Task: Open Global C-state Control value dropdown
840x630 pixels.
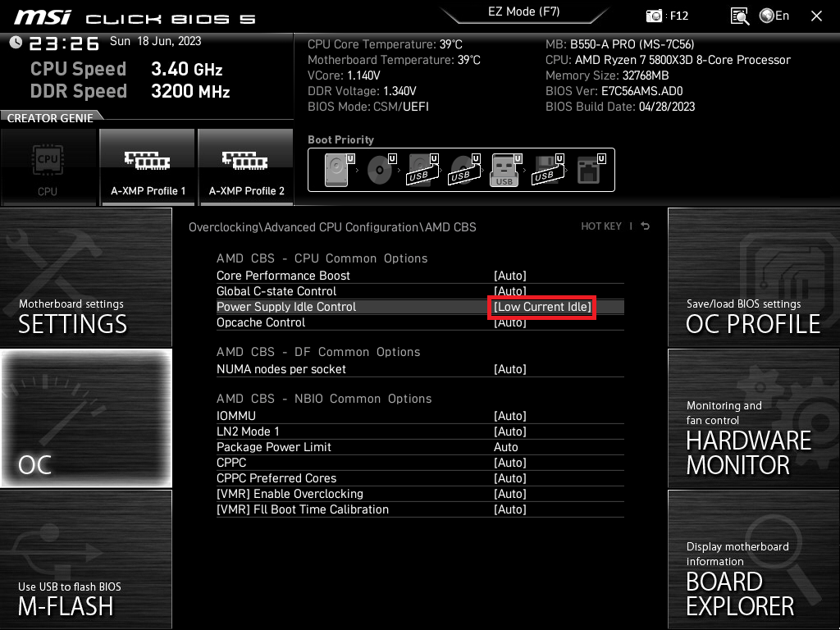Action: tap(510, 291)
